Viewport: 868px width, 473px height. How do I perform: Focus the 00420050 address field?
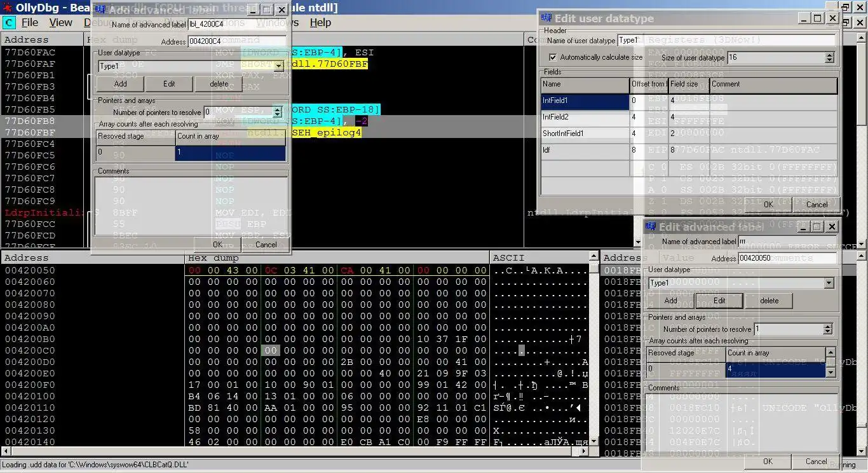pyautogui.click(x=787, y=258)
